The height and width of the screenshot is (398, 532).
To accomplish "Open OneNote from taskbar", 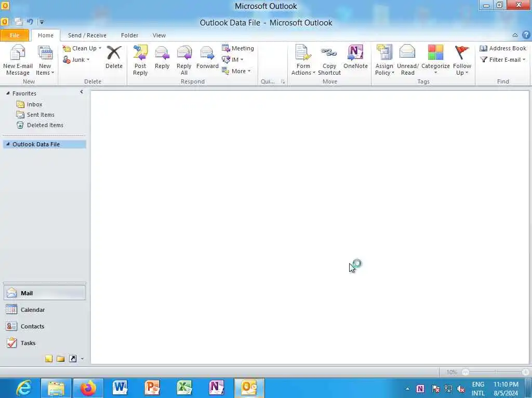I will pos(217,388).
